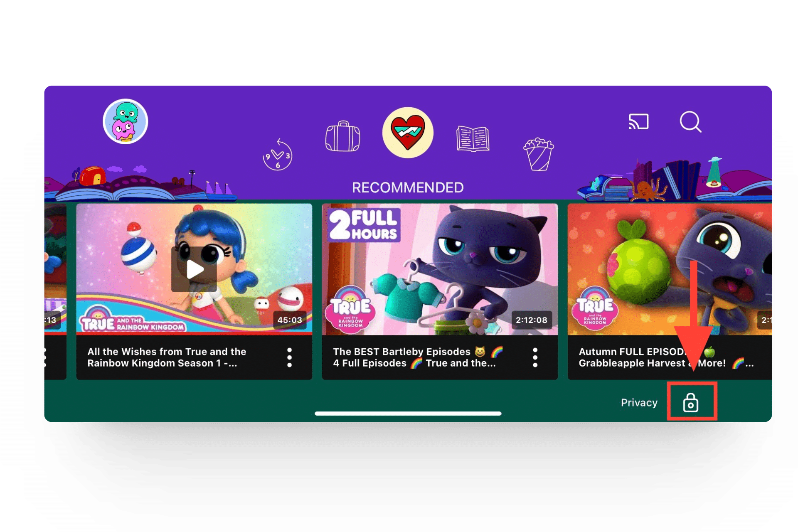Open options for All the Wishes video
This screenshot has width=798, height=532.
pos(289,357)
